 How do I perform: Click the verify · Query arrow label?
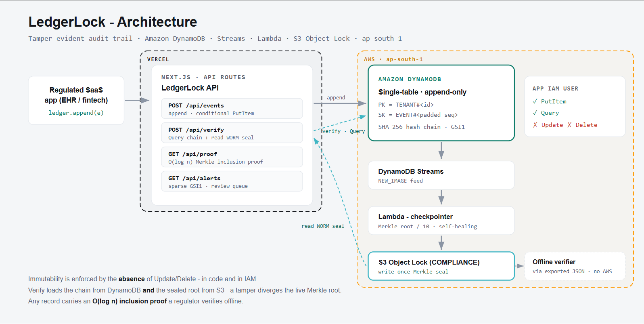pos(343,131)
